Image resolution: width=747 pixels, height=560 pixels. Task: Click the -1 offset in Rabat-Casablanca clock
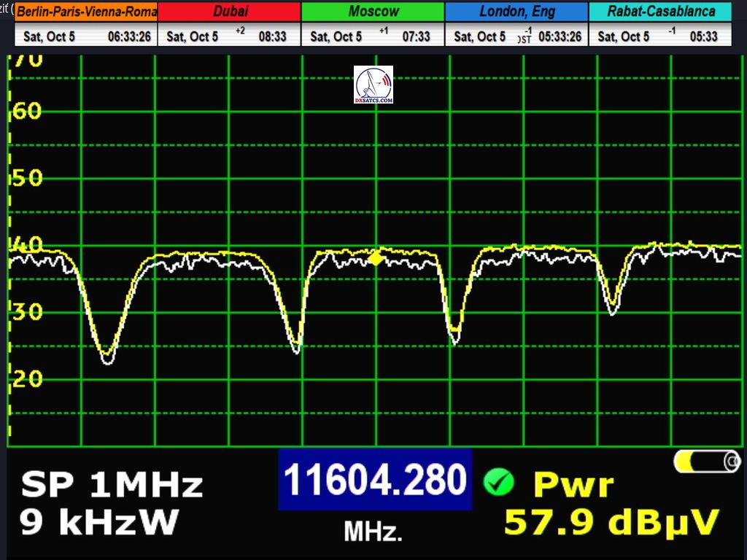(671, 32)
